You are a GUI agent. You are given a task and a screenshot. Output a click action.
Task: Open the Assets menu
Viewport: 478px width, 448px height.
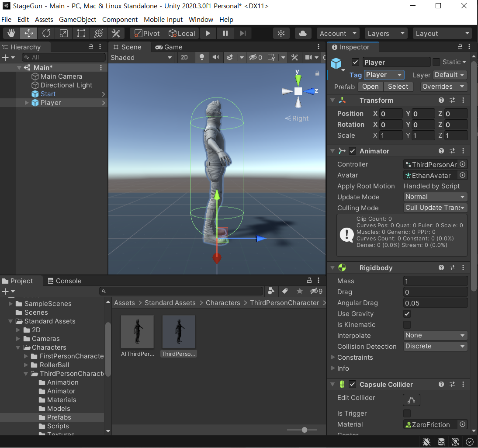(44, 20)
